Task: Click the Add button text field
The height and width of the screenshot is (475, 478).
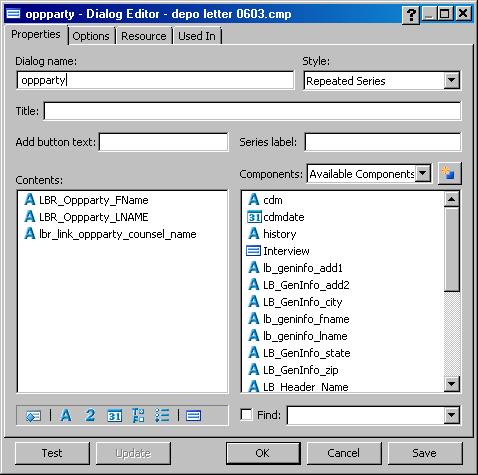Action: [x=163, y=142]
